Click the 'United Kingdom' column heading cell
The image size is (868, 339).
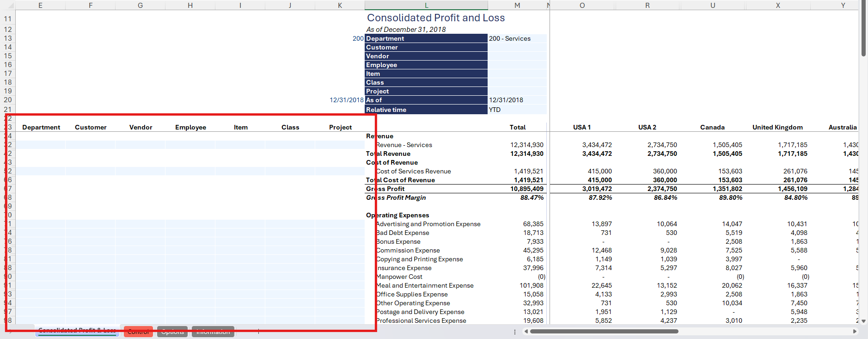777,127
